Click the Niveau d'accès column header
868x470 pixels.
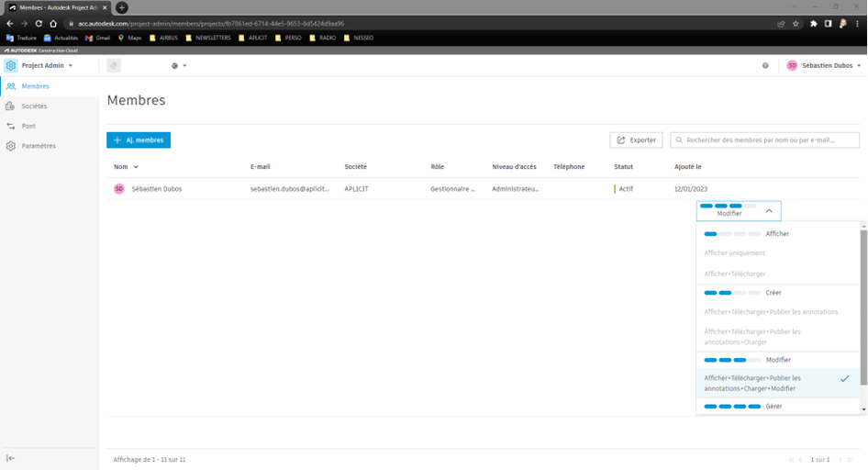(514, 167)
